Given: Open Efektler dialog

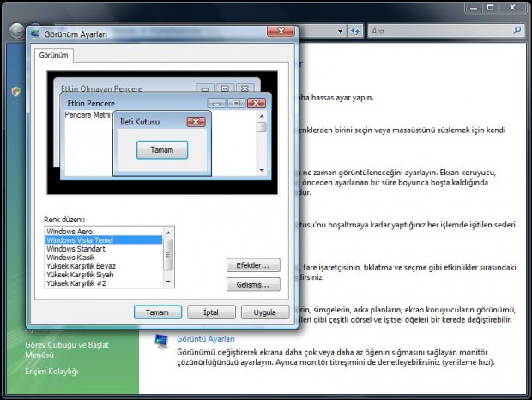Looking at the screenshot, I should [253, 265].
